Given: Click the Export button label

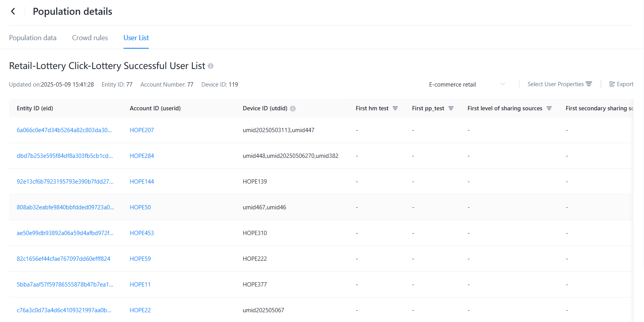Looking at the screenshot, I should tap(625, 84).
